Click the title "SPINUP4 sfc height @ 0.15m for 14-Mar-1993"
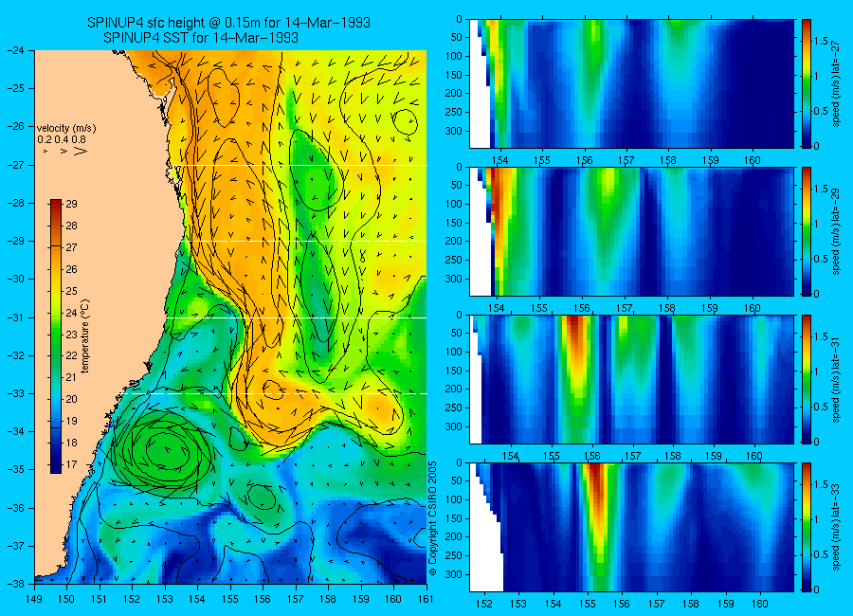This screenshot has height=616, width=853. point(228,23)
